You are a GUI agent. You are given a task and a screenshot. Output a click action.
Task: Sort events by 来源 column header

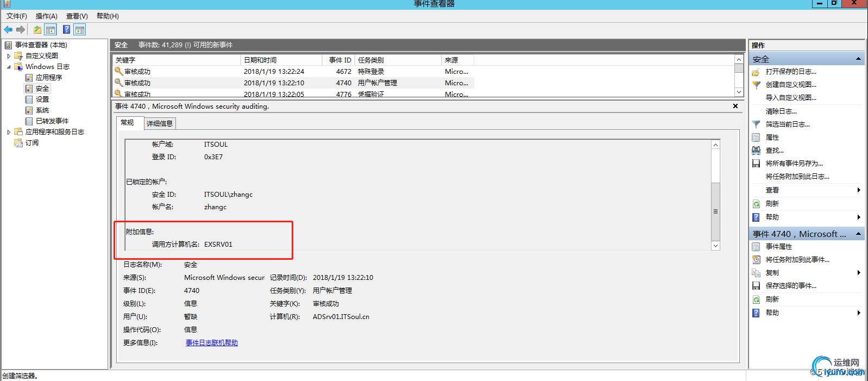pyautogui.click(x=458, y=60)
